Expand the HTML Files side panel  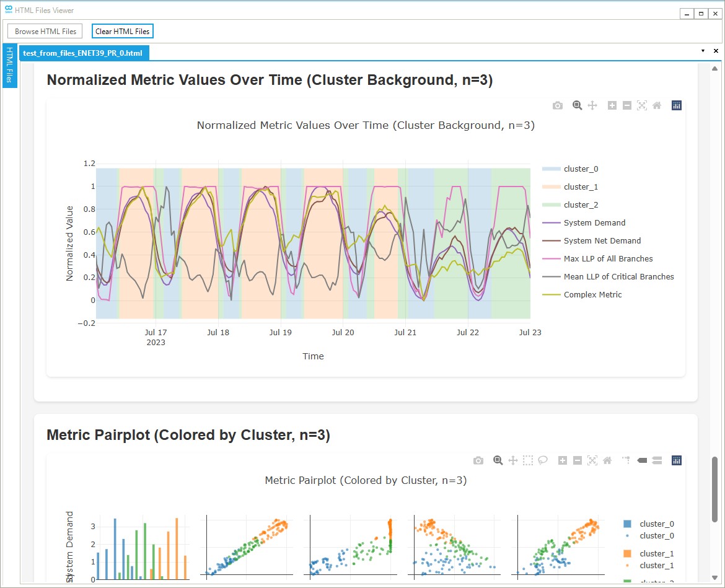[10, 66]
